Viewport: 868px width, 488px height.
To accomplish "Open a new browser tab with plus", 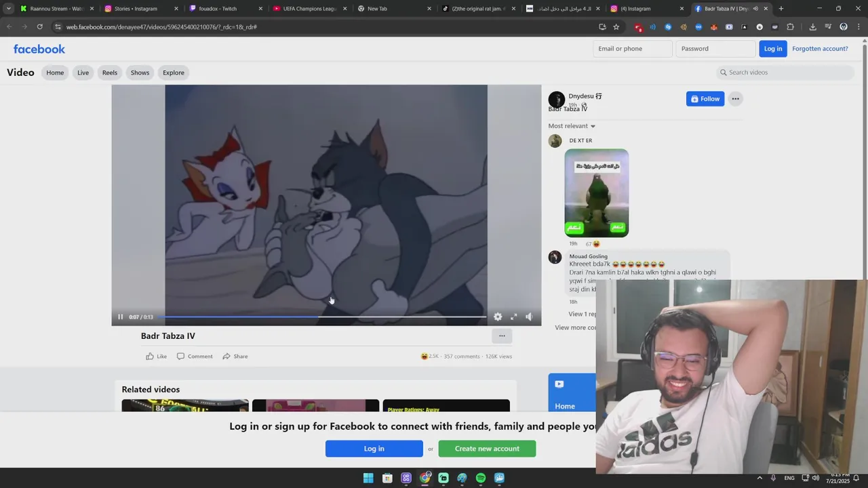I will tap(781, 9).
